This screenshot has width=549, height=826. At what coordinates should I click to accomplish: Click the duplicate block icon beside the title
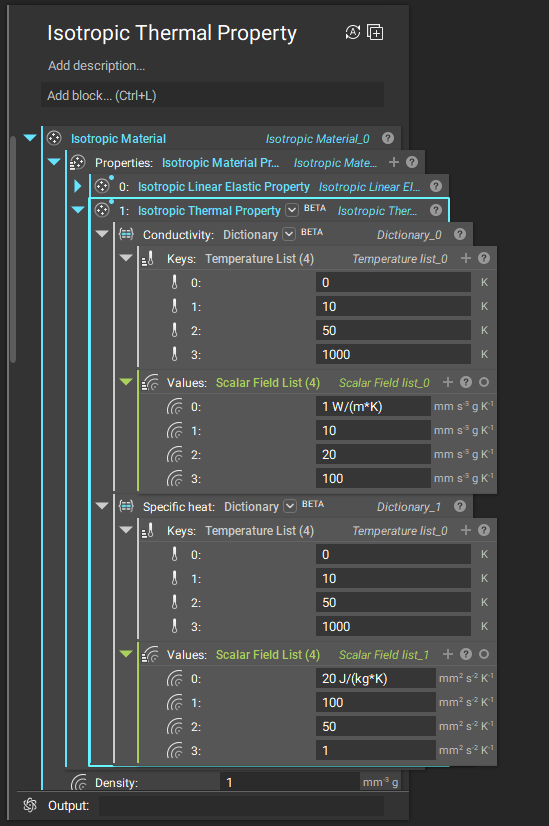click(x=375, y=33)
